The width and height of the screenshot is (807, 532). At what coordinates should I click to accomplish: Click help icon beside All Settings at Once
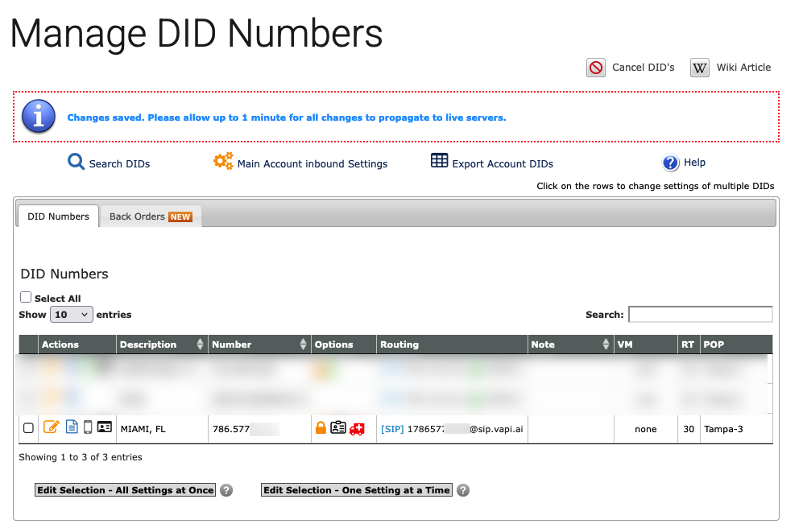tap(226, 490)
